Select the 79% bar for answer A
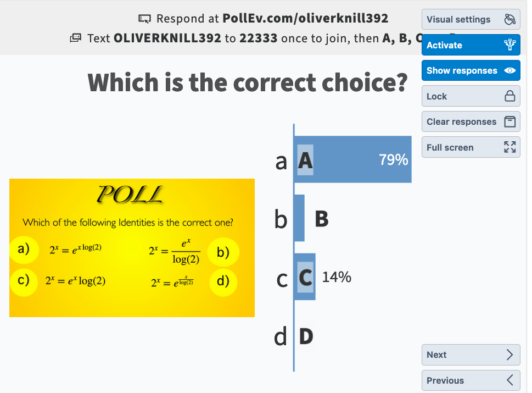The image size is (532, 393). click(354, 159)
